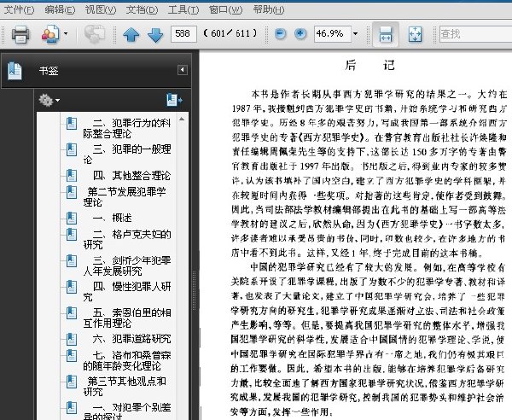Zoom in with the plus button

coord(300,33)
